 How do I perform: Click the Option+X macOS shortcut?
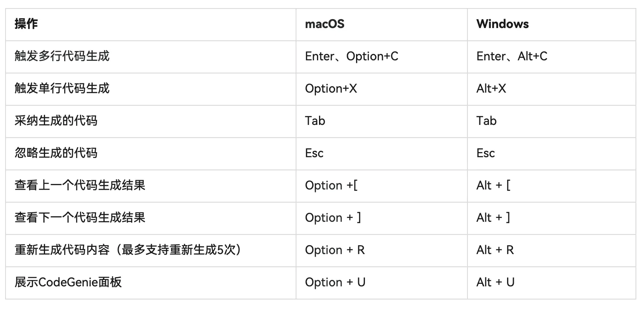pyautogui.click(x=331, y=88)
